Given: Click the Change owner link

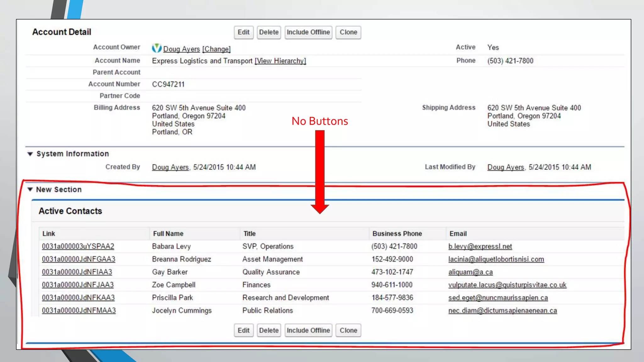Looking at the screenshot, I should pos(216,49).
